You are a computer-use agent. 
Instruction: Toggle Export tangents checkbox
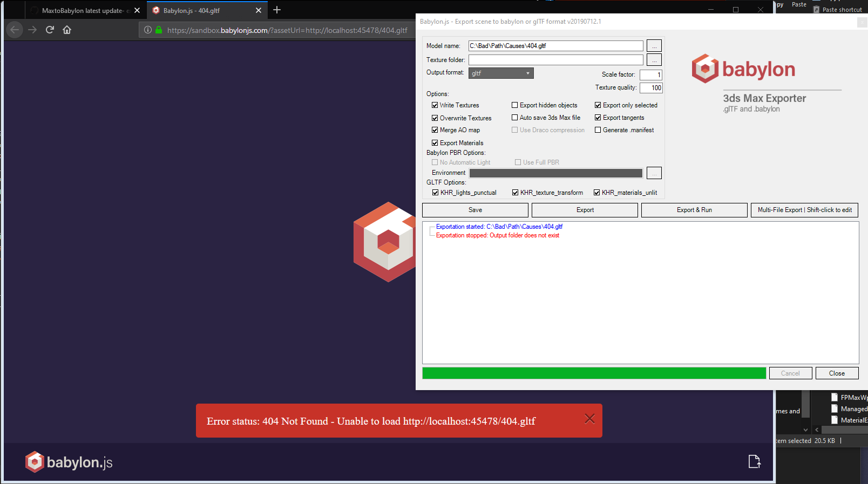(x=598, y=118)
